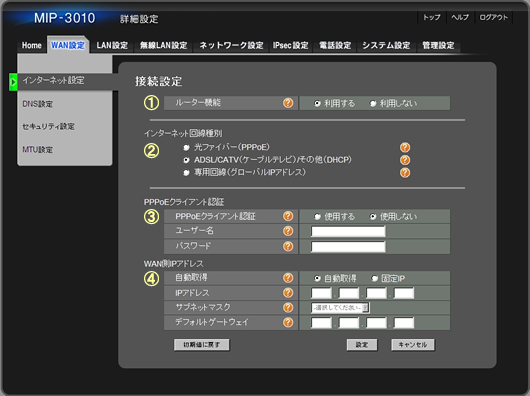Open トップ link in header
The width and height of the screenshot is (530, 396).
tap(432, 17)
